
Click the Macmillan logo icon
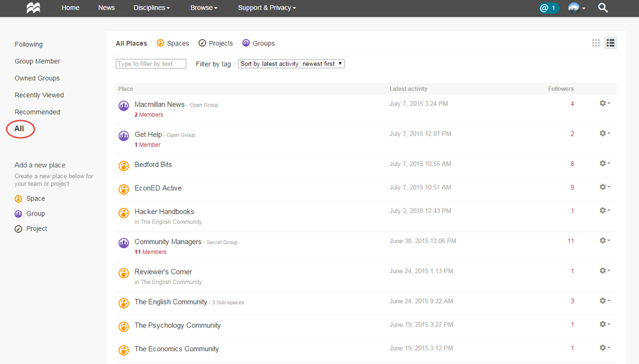[x=33, y=8]
